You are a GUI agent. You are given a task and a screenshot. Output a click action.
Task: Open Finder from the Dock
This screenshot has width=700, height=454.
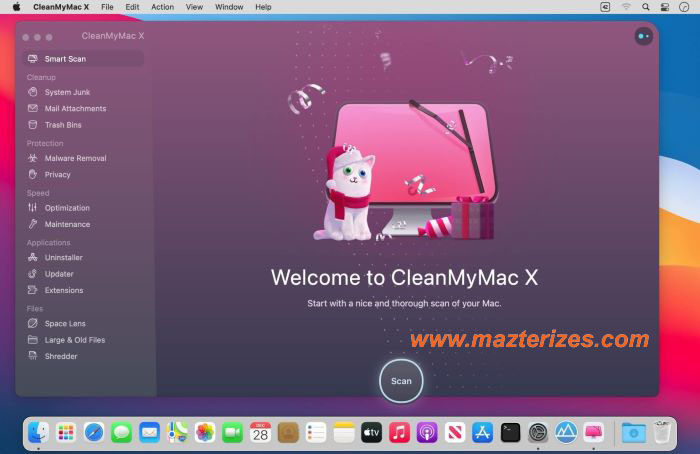click(38, 433)
